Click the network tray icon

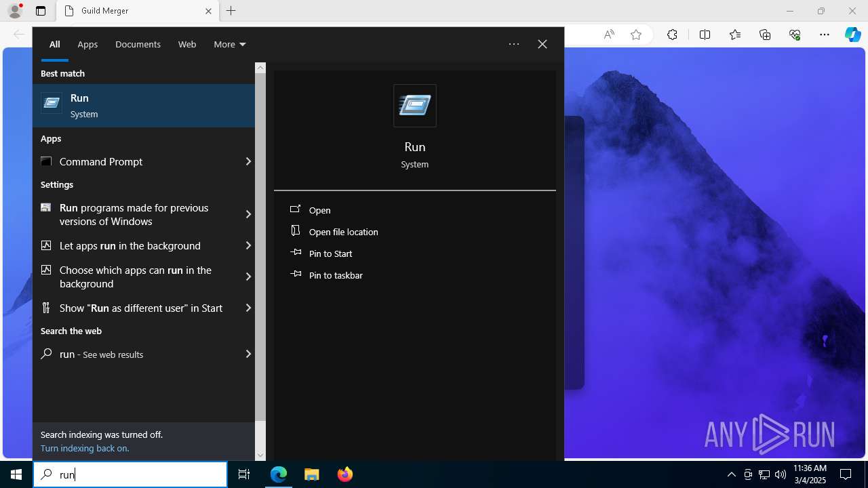(x=764, y=474)
